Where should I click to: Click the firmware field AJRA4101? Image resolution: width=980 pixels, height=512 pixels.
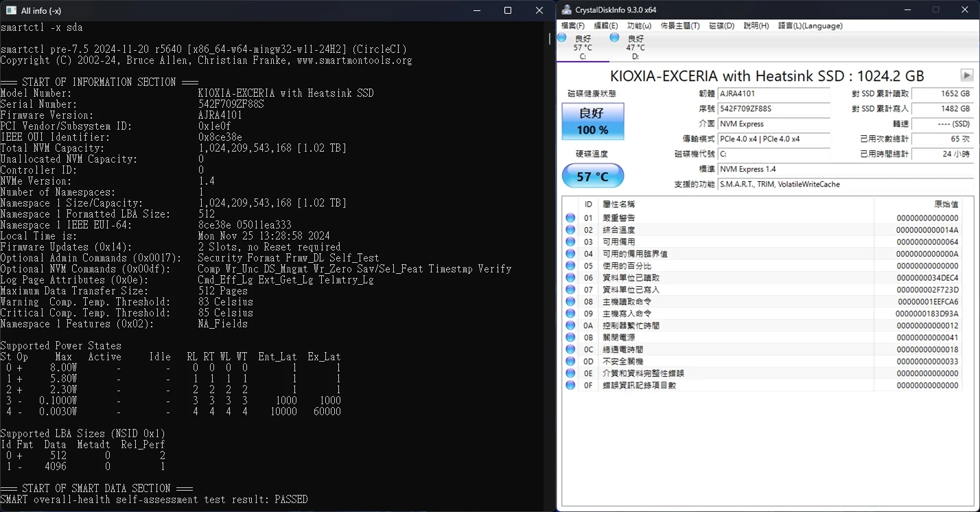773,94
